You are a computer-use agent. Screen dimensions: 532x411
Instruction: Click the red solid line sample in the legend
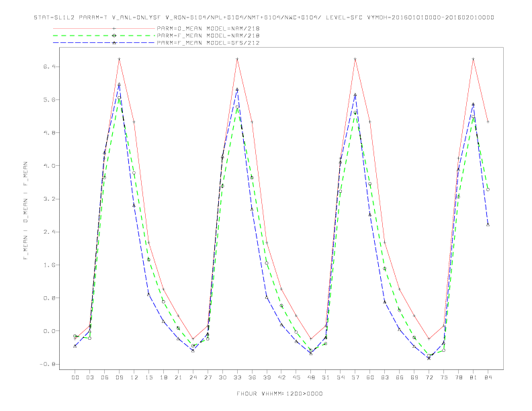tap(104, 28)
